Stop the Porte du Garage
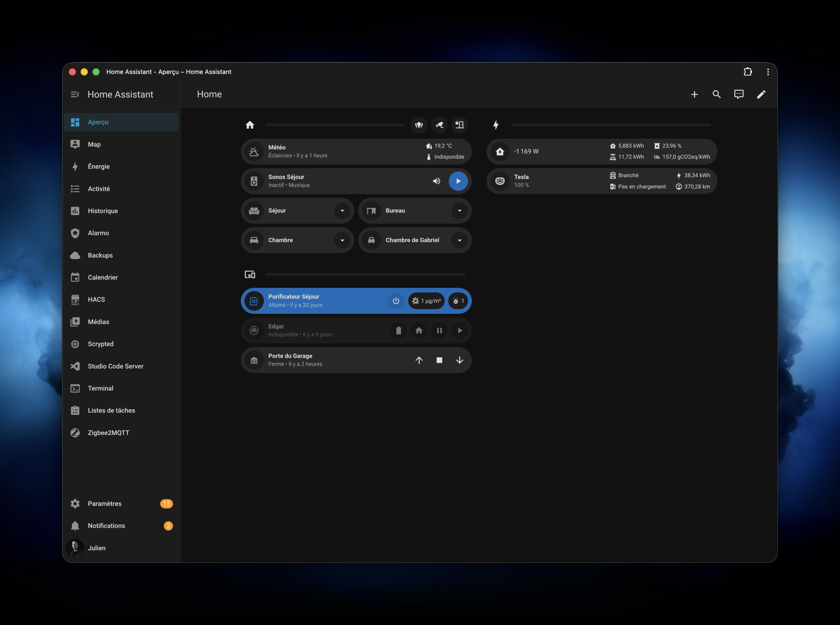 (439, 360)
